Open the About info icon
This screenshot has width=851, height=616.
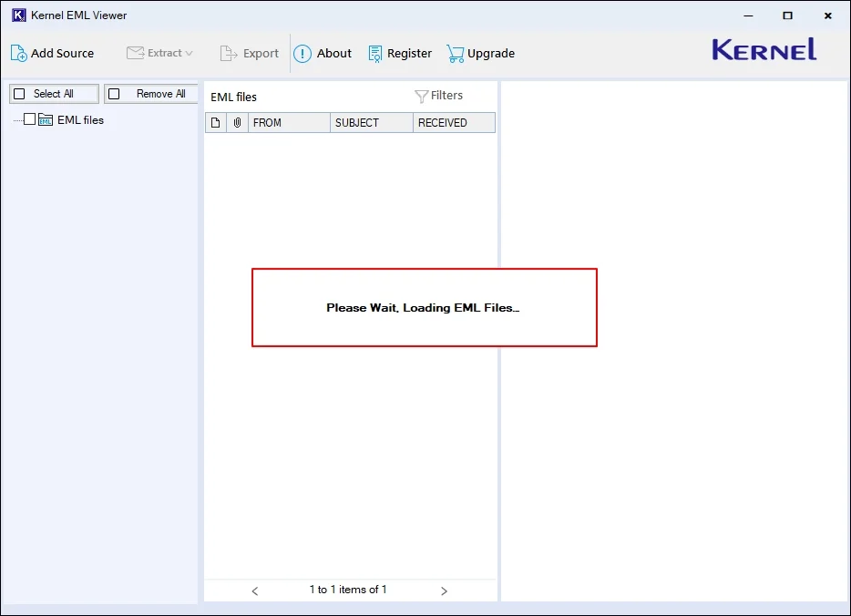(302, 54)
